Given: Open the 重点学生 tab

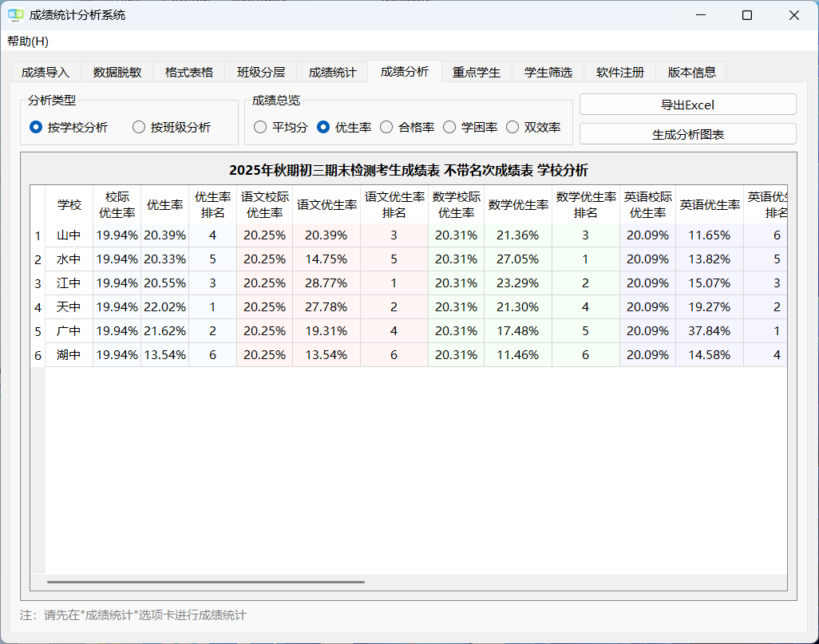Looking at the screenshot, I should pyautogui.click(x=477, y=71).
